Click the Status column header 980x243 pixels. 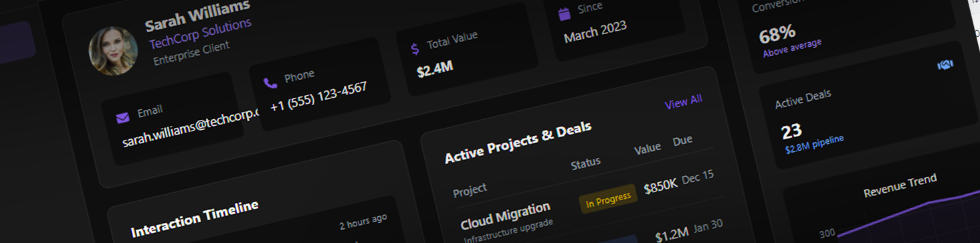(x=585, y=163)
